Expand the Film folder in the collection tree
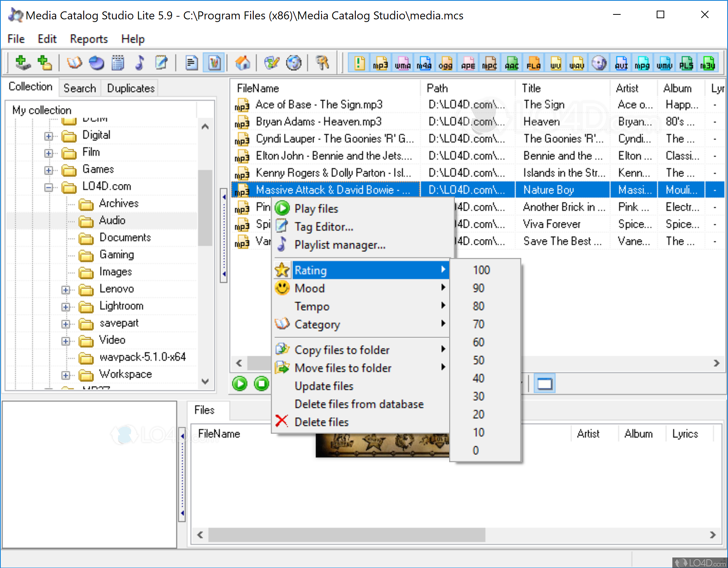The width and height of the screenshot is (728, 568). click(x=49, y=153)
